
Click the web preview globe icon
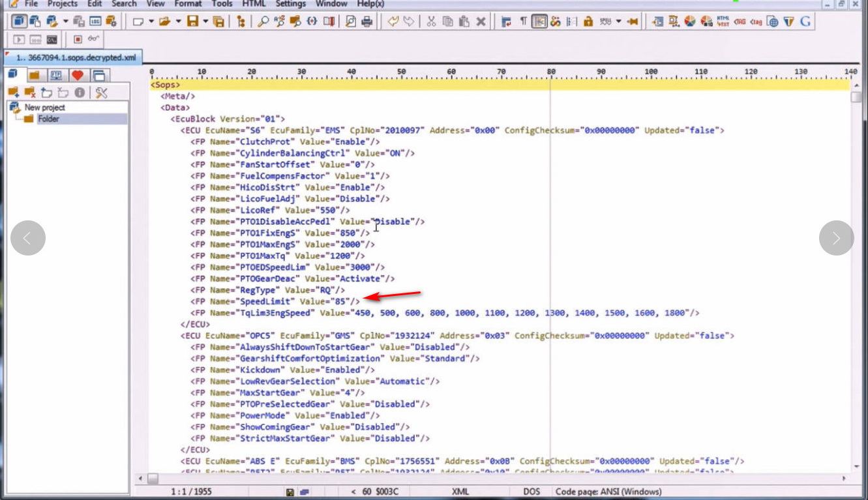(x=773, y=22)
